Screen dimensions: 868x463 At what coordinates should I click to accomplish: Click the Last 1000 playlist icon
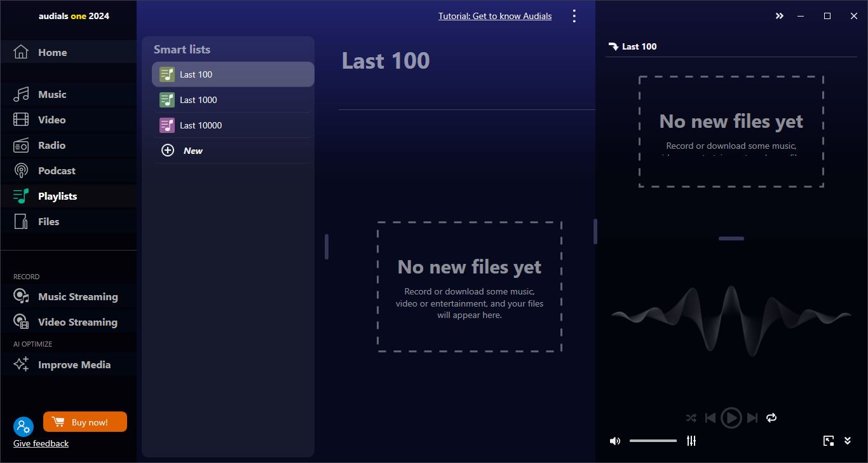point(166,100)
